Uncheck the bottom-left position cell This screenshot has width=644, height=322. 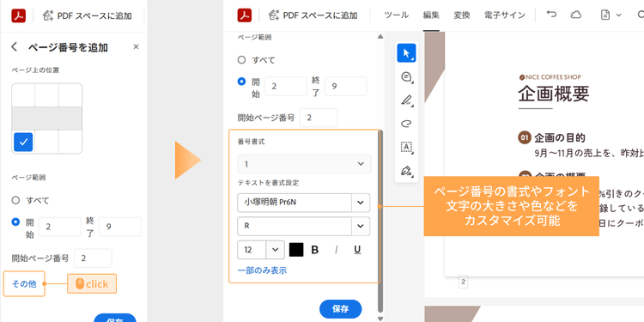pyautogui.click(x=23, y=142)
